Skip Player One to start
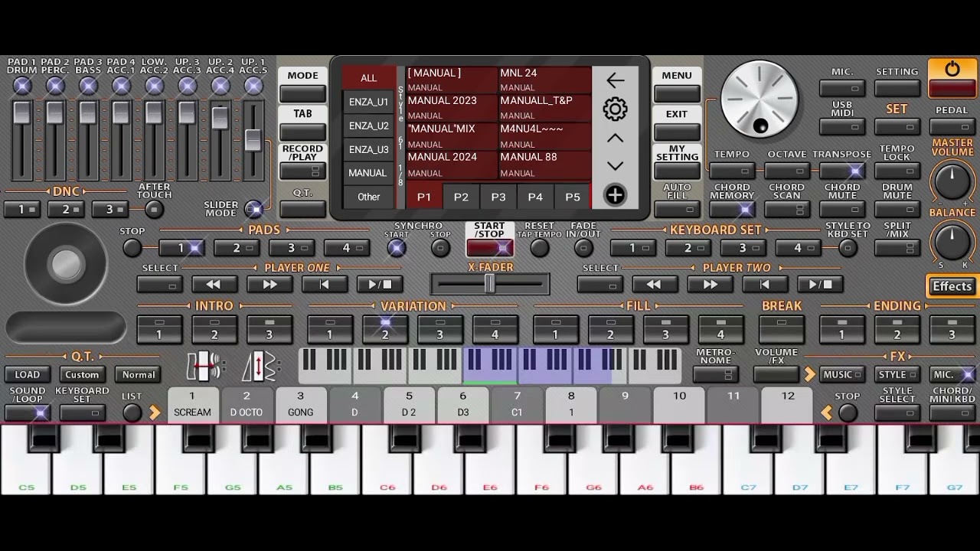 coord(325,284)
